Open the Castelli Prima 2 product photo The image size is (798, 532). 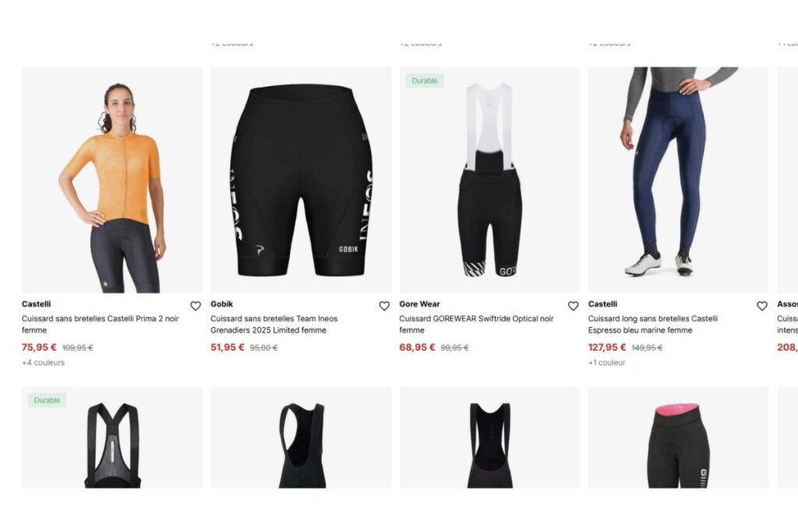coord(112,180)
